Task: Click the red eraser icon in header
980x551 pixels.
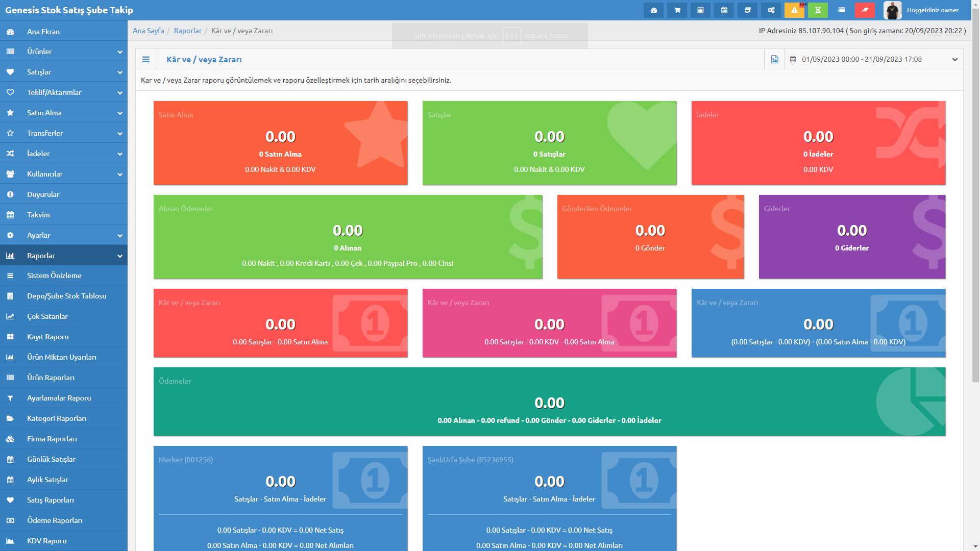Action: pos(865,10)
